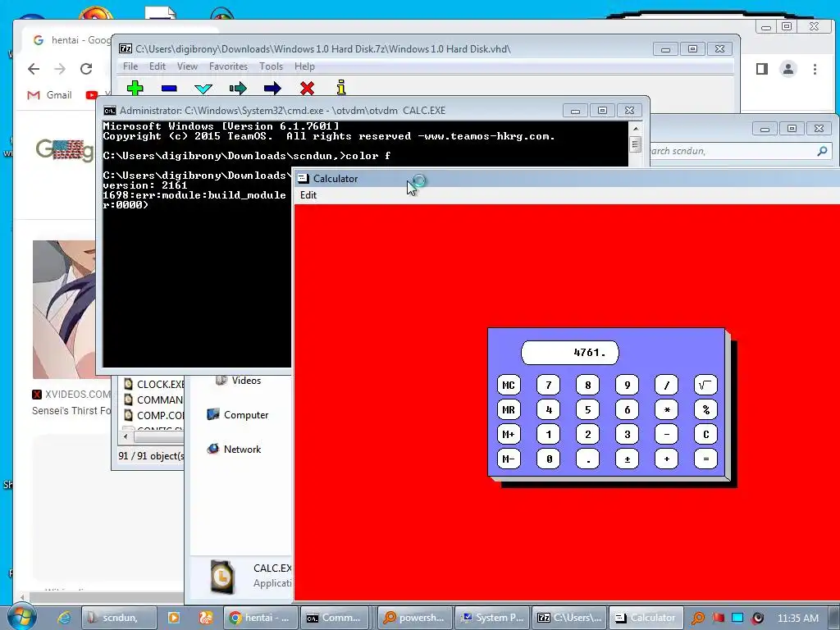The height and width of the screenshot is (630, 840).
Task: Click the yellow Info icon in 7-Zip
Action: pyautogui.click(x=341, y=87)
